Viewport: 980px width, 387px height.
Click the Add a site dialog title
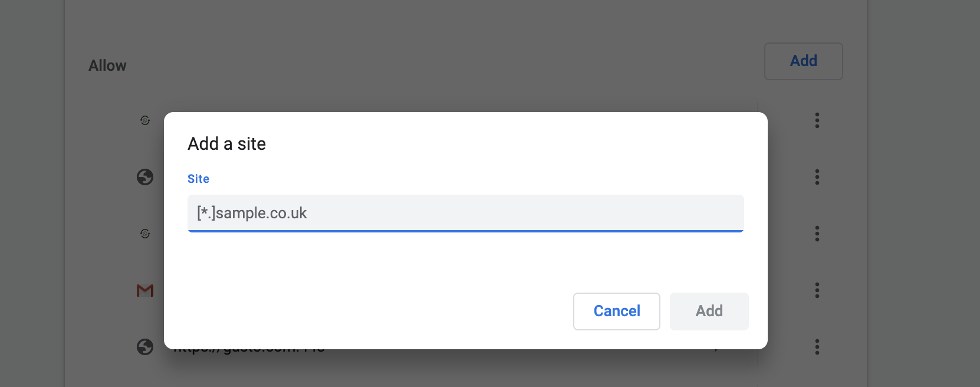coord(226,144)
